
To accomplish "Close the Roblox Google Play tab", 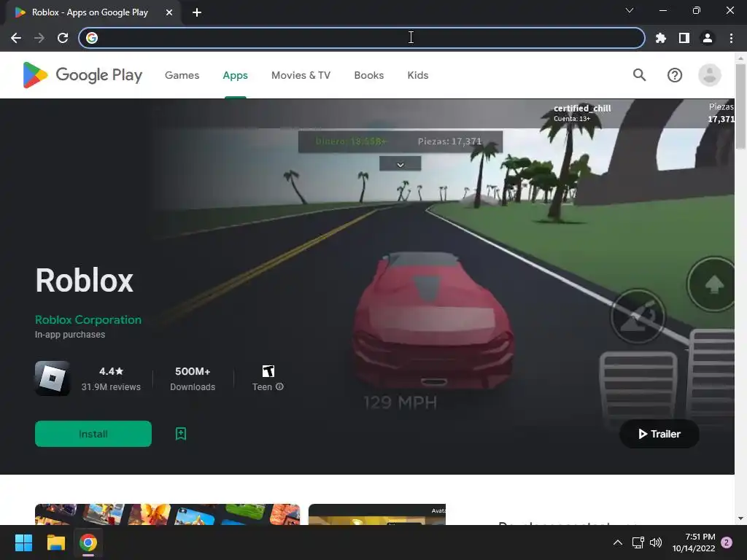I will click(x=169, y=12).
